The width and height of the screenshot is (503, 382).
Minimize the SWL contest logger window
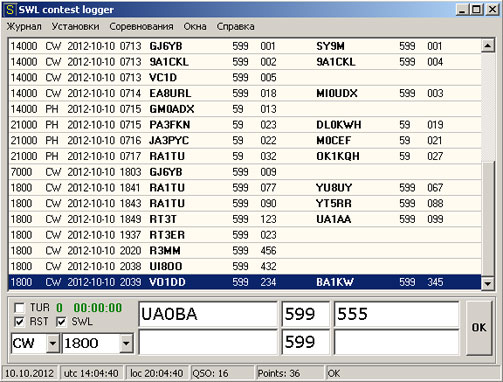(x=461, y=10)
